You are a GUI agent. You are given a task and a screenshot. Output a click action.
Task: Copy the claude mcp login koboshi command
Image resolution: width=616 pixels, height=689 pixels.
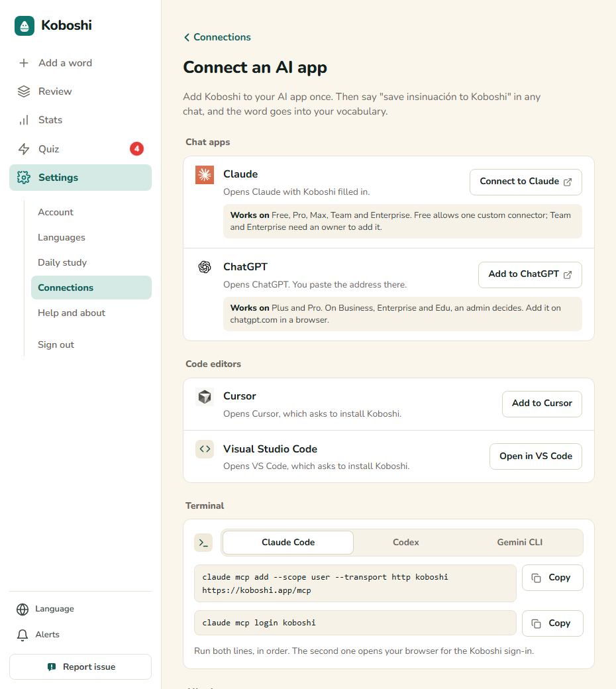(x=552, y=623)
